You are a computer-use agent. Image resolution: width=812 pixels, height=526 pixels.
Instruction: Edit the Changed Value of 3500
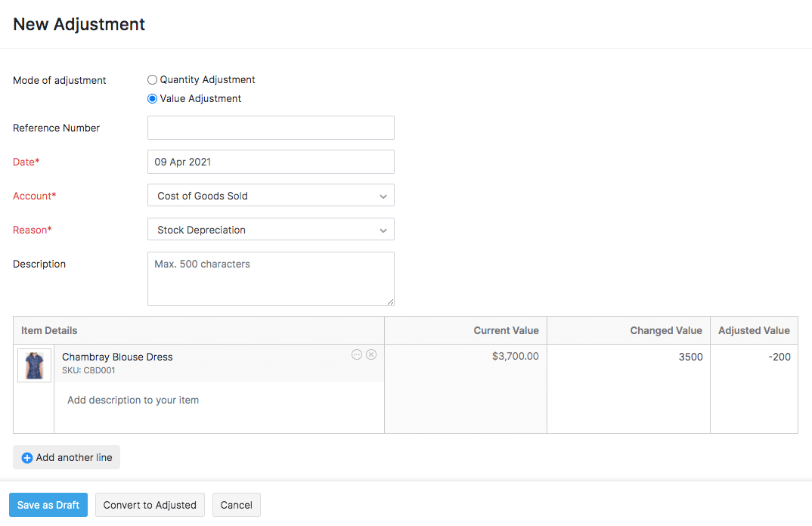point(665,357)
